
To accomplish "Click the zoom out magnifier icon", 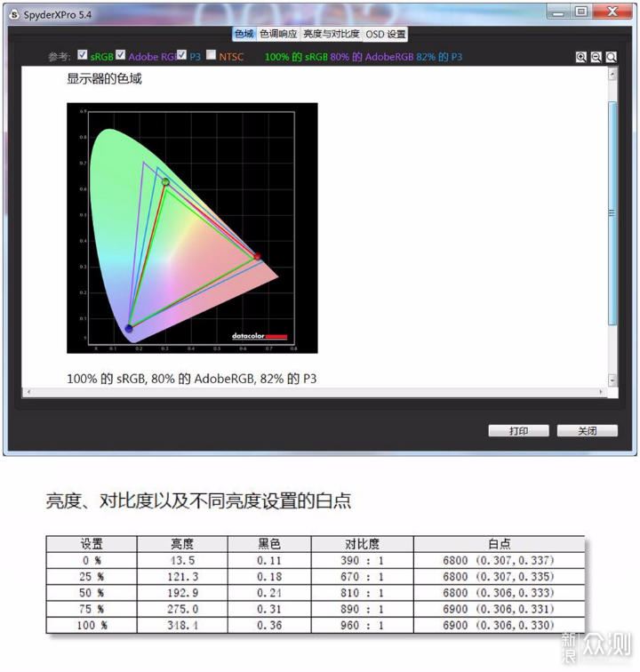I will click(x=596, y=57).
